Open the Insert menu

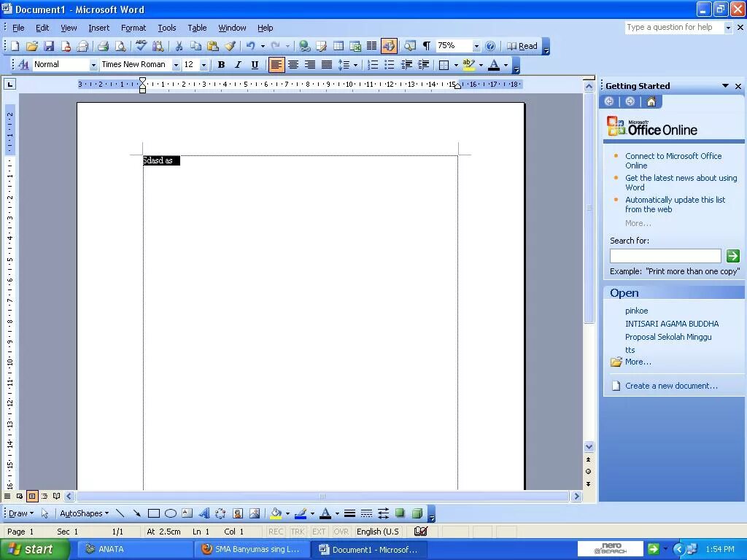pos(98,28)
